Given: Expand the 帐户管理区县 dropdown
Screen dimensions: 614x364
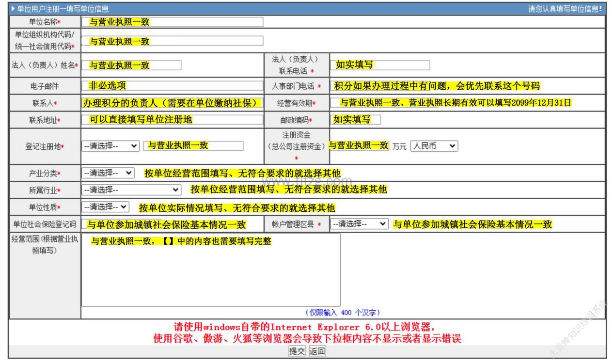Looking at the screenshot, I should pos(360,224).
